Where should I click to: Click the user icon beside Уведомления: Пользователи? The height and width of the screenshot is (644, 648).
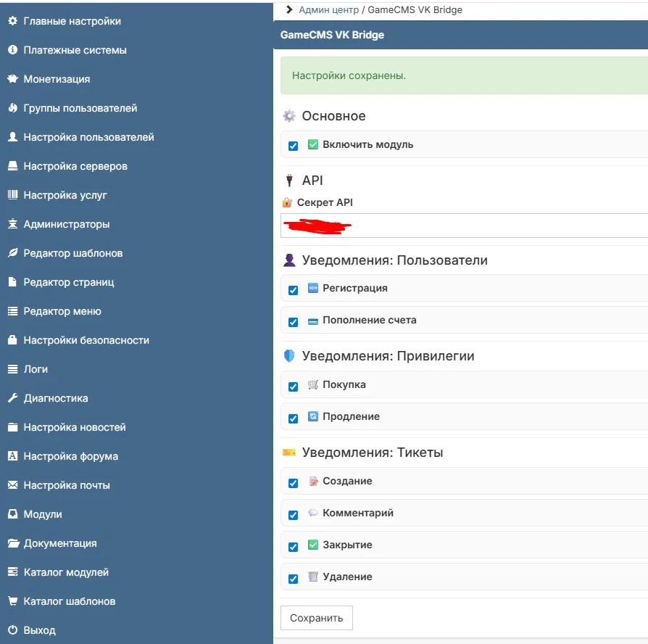coord(289,260)
